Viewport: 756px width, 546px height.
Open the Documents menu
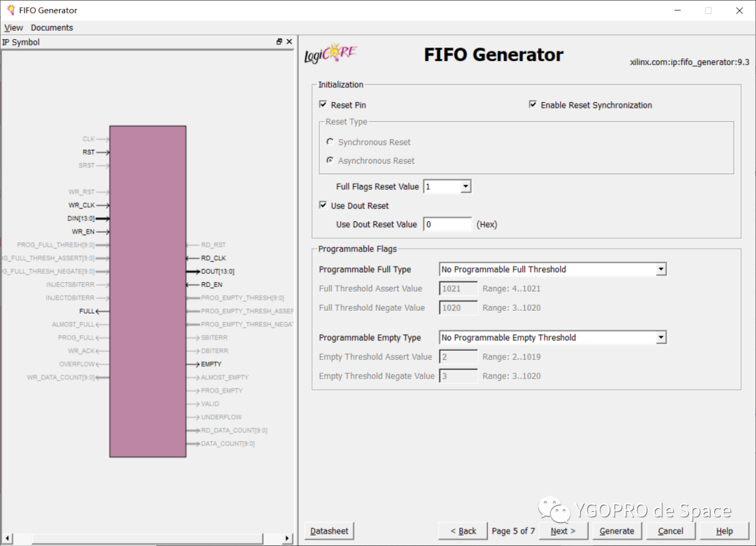coord(52,27)
